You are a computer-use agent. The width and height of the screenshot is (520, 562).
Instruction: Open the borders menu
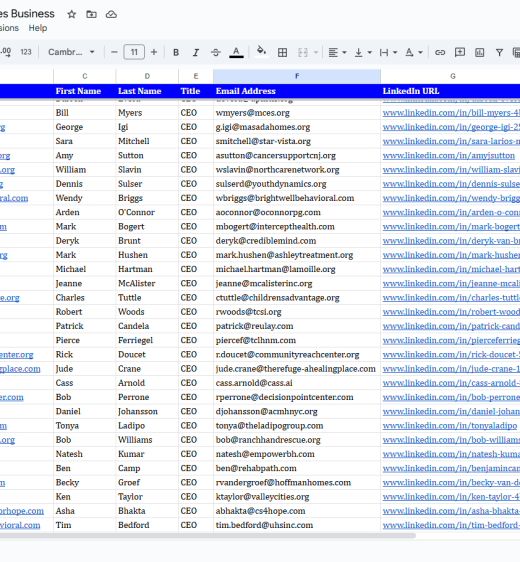click(282, 53)
